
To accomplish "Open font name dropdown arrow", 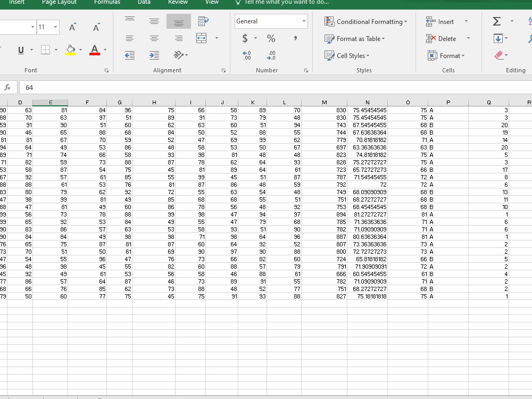I will (x=32, y=27).
